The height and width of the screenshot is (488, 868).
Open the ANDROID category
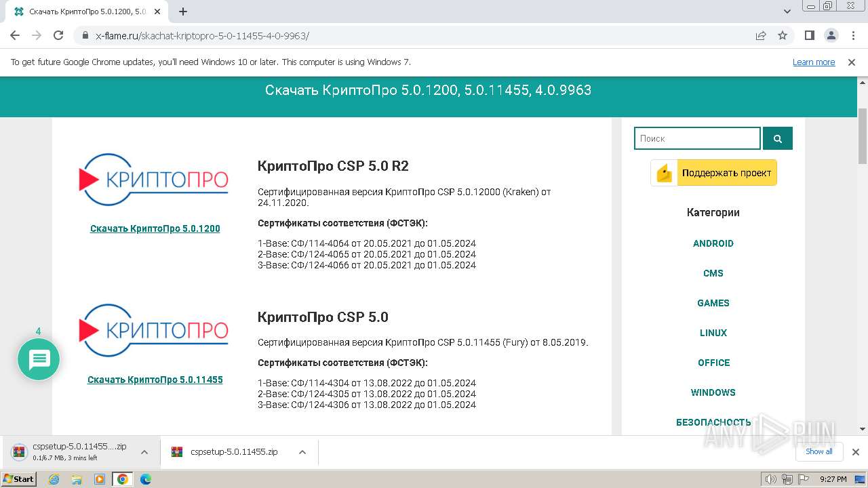pos(713,243)
